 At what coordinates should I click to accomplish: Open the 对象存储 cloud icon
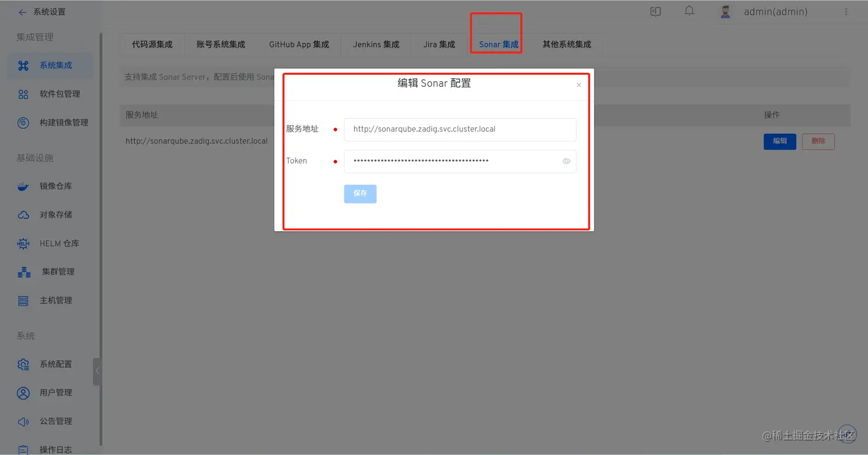[x=23, y=215]
